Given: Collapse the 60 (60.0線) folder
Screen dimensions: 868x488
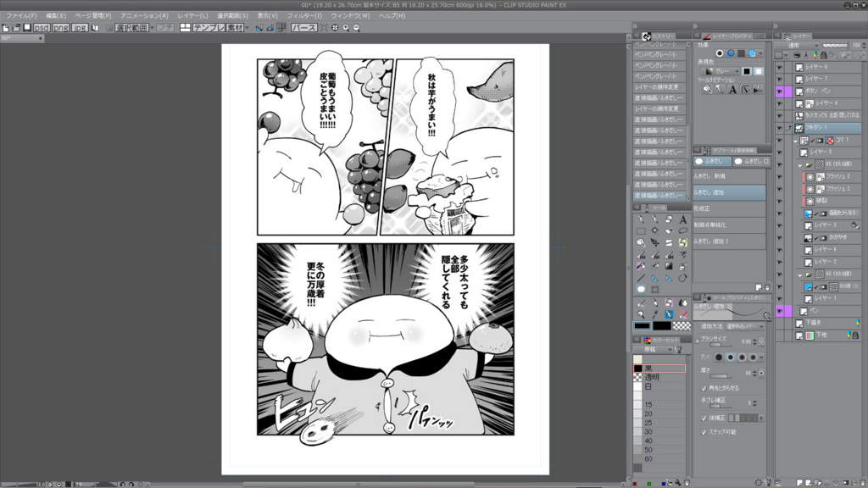Looking at the screenshot, I should 800,274.
